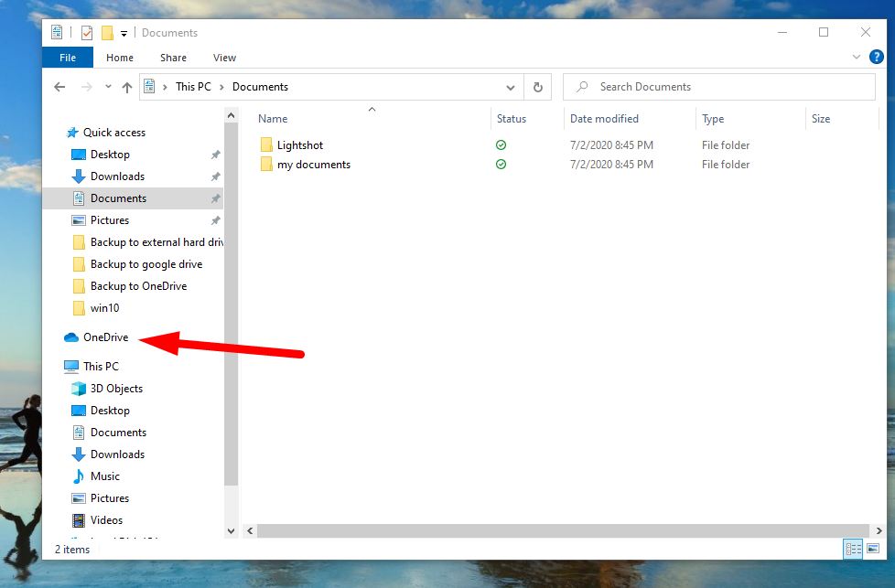This screenshot has width=895, height=588.
Task: Switch to the View ribbon tab
Action: point(224,58)
